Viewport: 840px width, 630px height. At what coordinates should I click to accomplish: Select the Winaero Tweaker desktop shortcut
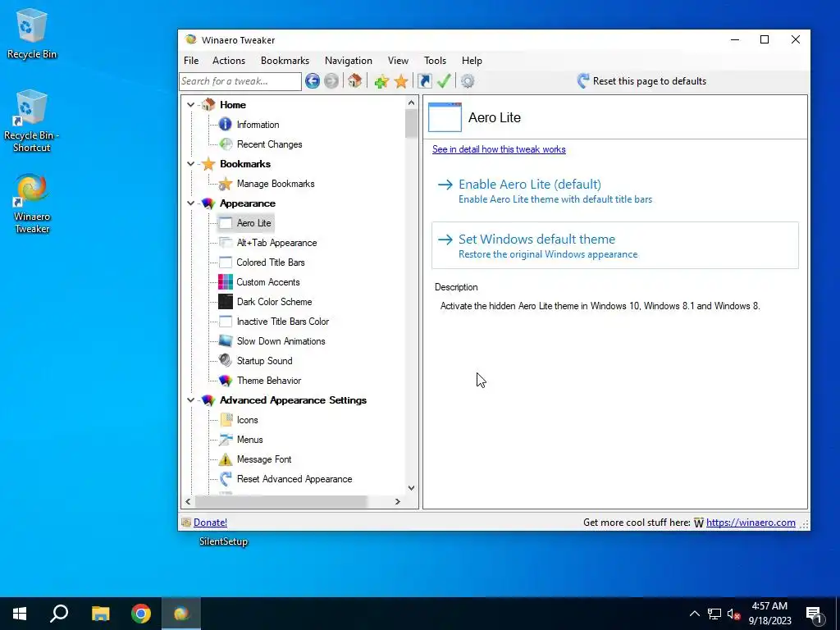point(32,204)
